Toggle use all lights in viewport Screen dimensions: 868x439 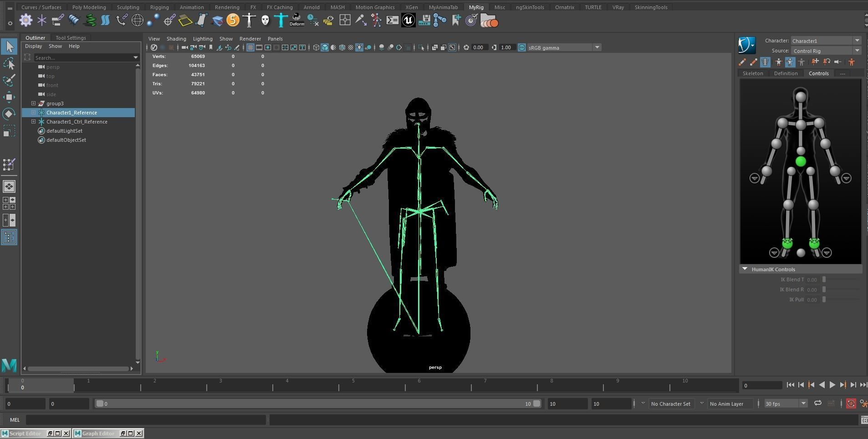(359, 47)
